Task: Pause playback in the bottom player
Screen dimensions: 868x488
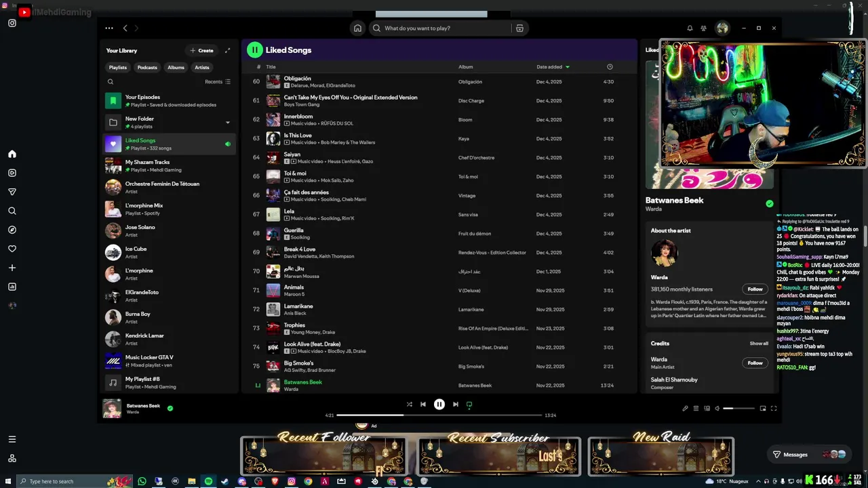Action: 439,405
